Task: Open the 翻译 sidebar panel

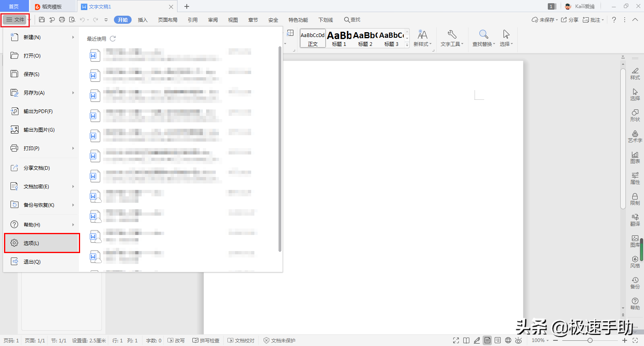Action: pos(635,220)
